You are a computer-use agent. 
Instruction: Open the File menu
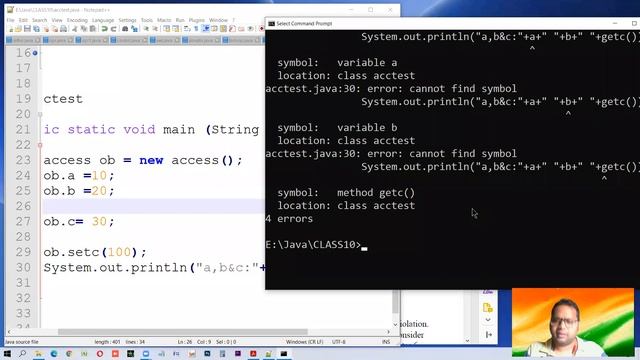click(11, 20)
